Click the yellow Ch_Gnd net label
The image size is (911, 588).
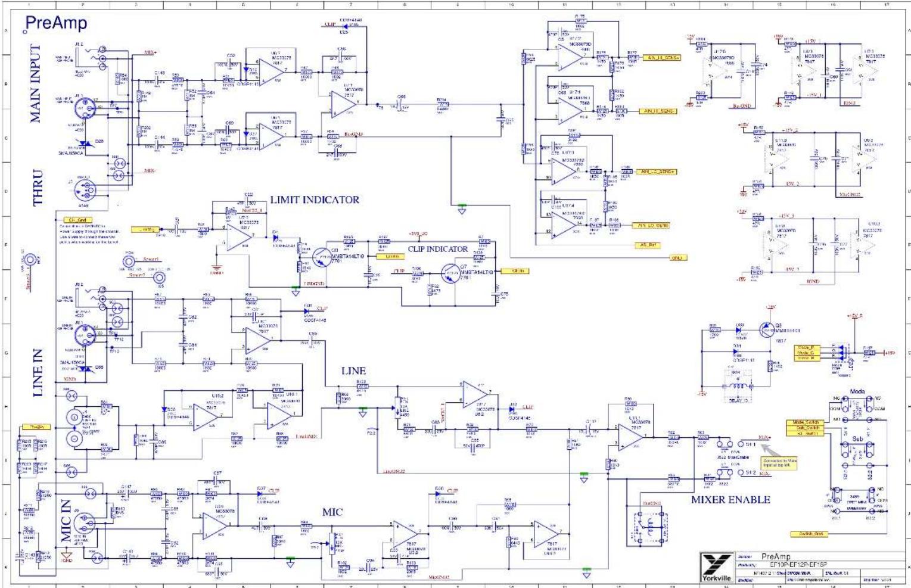[x=77, y=220]
